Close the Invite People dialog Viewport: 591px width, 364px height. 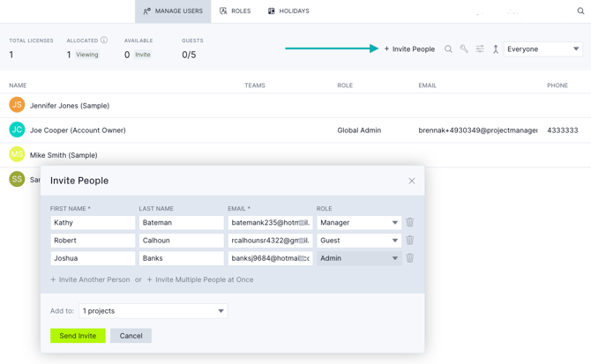tap(412, 181)
